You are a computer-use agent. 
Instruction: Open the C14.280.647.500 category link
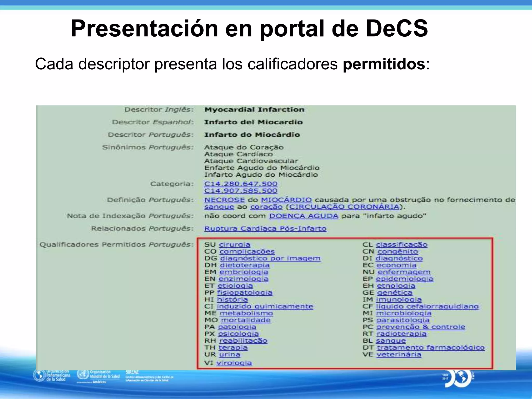(x=241, y=184)
